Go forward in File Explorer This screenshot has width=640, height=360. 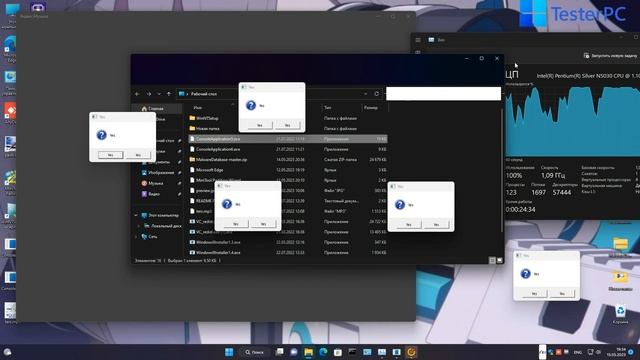[149, 94]
